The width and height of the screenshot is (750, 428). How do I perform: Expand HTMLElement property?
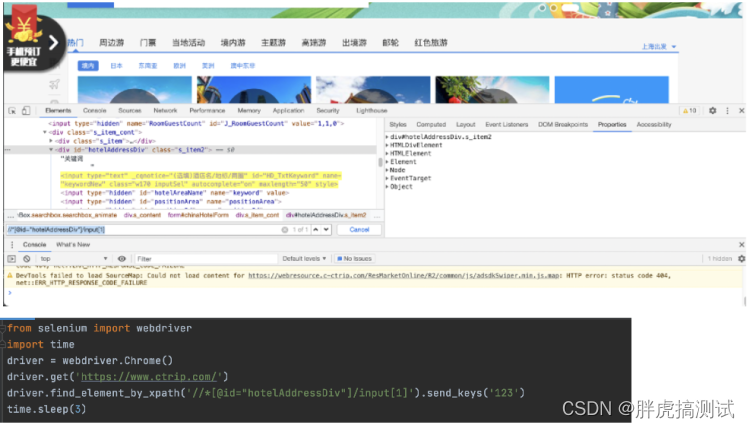click(x=387, y=154)
